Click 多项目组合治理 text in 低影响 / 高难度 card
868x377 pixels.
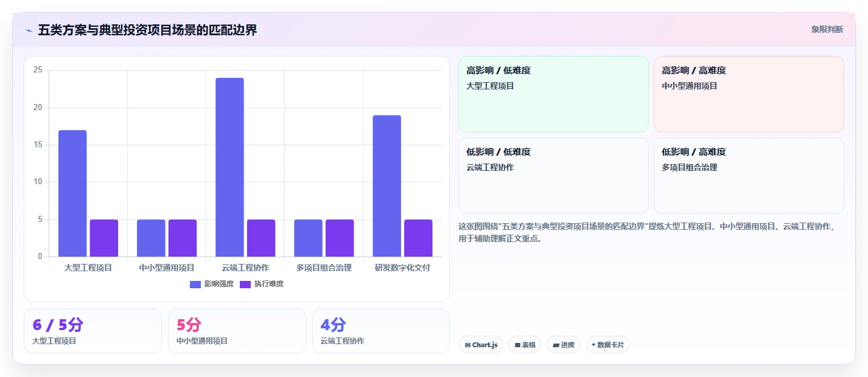(x=690, y=167)
